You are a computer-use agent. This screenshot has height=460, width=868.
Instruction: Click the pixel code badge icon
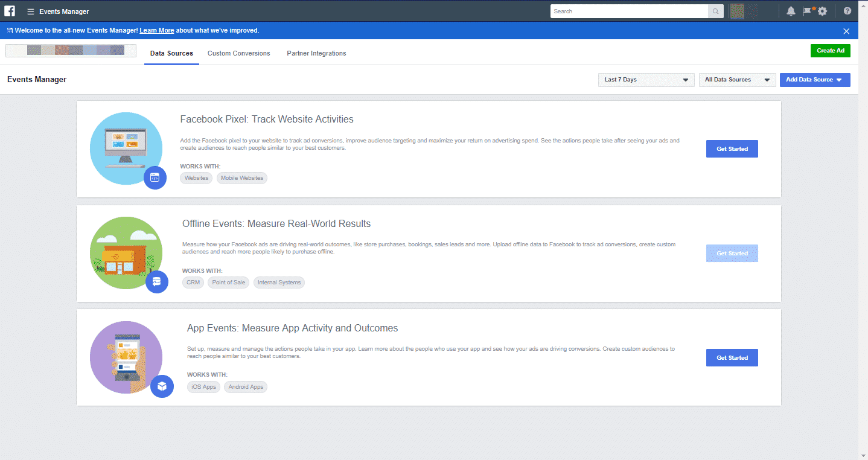coord(155,177)
